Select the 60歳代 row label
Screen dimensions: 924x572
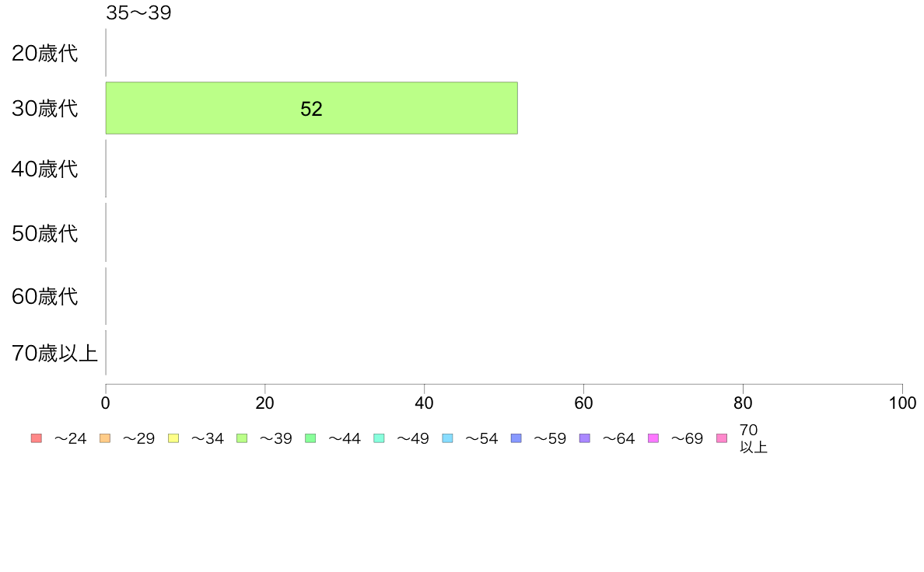point(45,296)
